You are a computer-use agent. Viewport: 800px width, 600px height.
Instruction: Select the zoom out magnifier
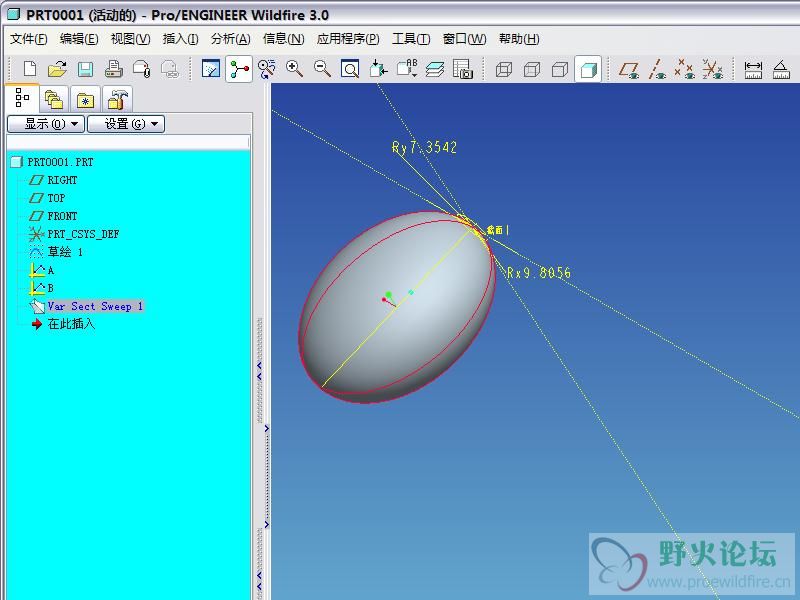pyautogui.click(x=322, y=68)
